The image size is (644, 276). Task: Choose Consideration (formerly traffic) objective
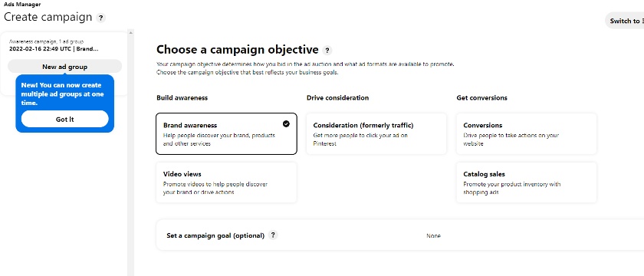tap(376, 134)
